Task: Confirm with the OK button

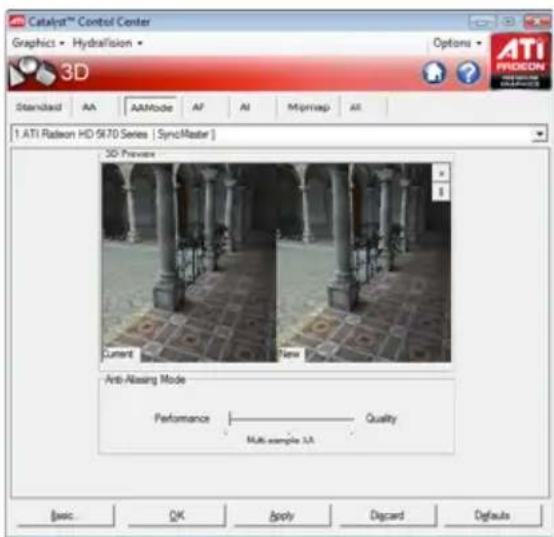Action: click(x=176, y=516)
